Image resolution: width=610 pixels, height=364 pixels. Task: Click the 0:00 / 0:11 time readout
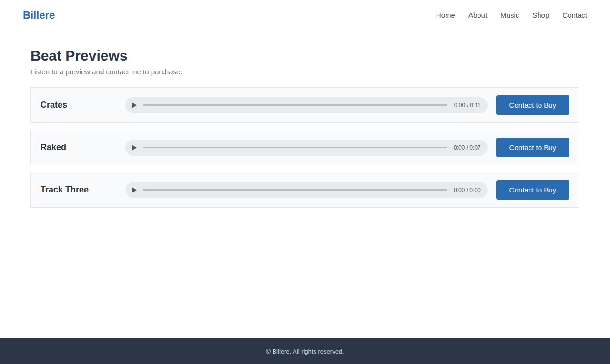point(467,105)
